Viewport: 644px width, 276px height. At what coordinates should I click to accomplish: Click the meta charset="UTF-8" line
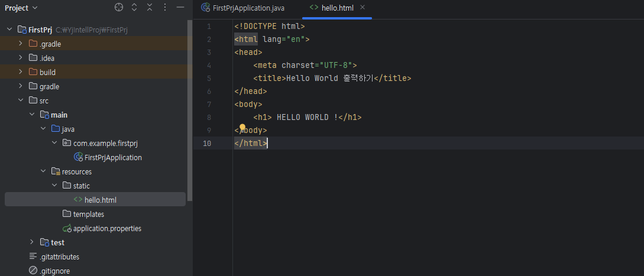tap(305, 65)
